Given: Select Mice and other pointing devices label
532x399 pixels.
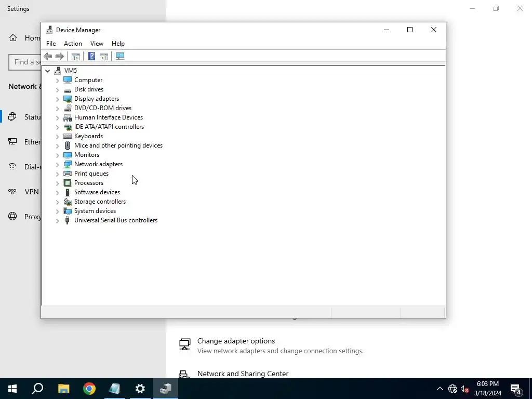Looking at the screenshot, I should click(x=118, y=145).
